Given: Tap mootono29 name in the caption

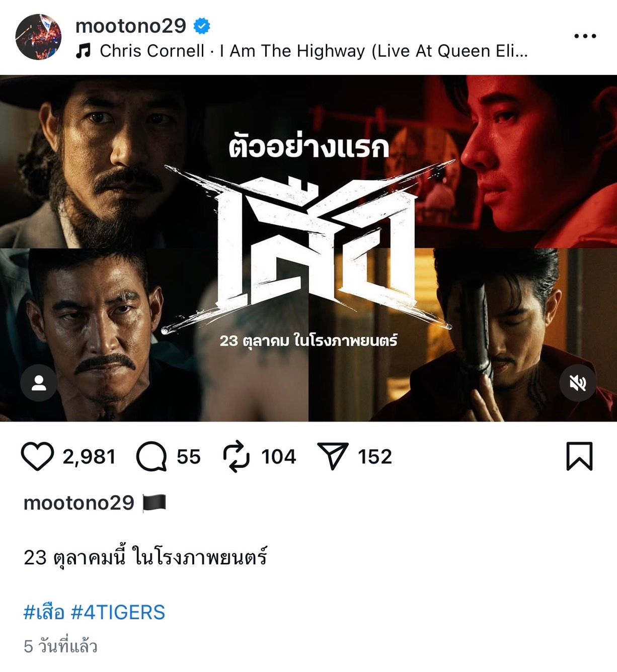Looking at the screenshot, I should 79,503.
